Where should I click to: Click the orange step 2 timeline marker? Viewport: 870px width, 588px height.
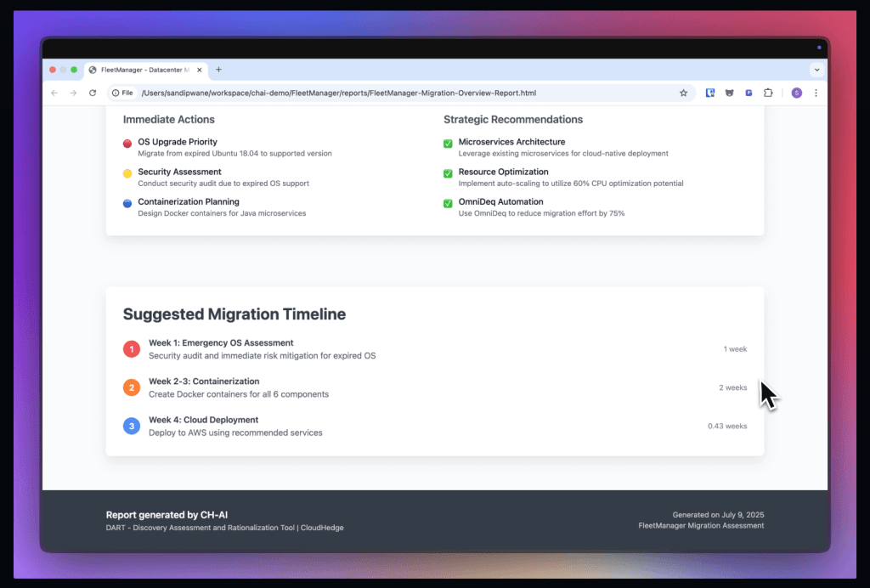pyautogui.click(x=131, y=387)
